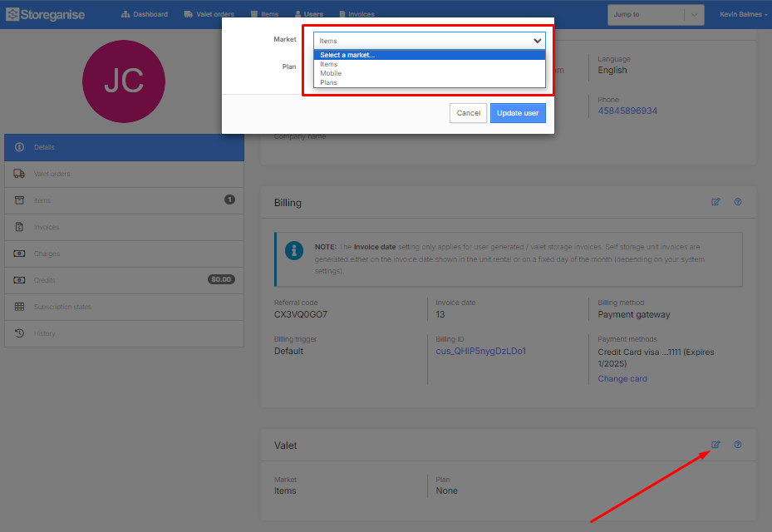772x532 pixels.
Task: Edit the Billing section via pencil icon
Action: 715,201
